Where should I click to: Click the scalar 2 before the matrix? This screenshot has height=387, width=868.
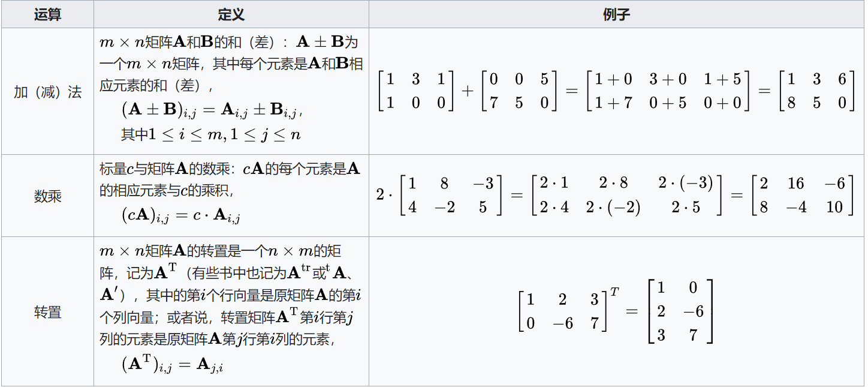[381, 195]
